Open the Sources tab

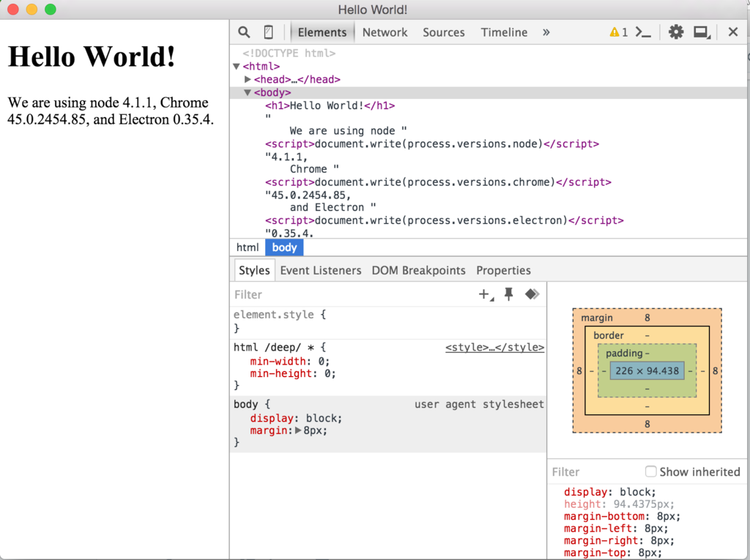point(443,32)
